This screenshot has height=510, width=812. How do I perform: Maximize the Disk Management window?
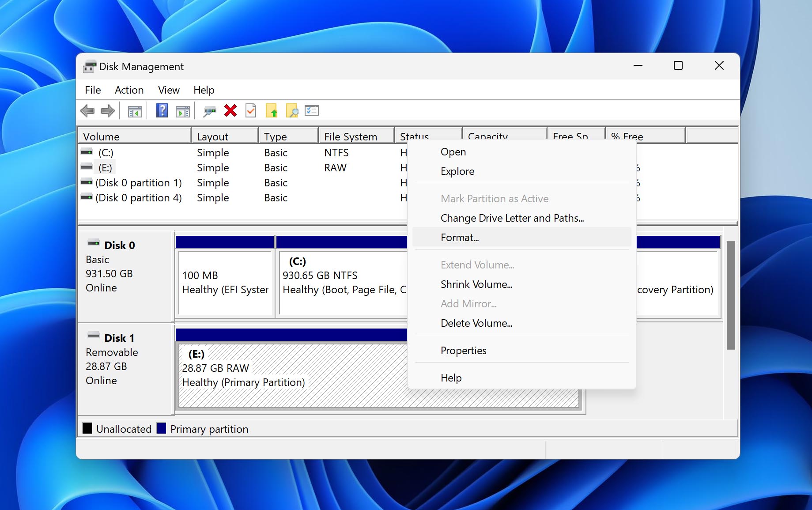(678, 66)
